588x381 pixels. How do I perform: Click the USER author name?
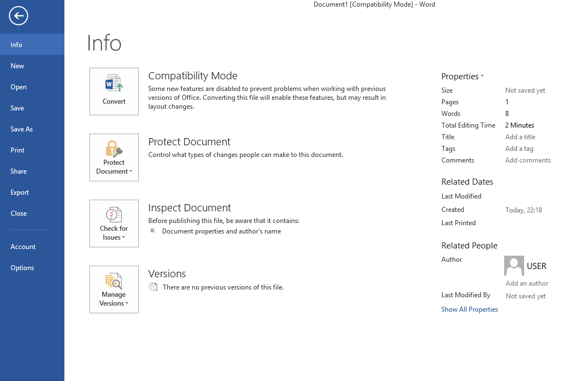click(536, 266)
